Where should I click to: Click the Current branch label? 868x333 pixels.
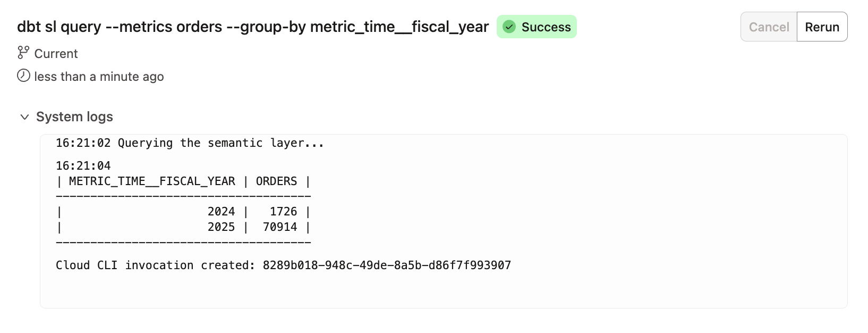click(x=55, y=53)
